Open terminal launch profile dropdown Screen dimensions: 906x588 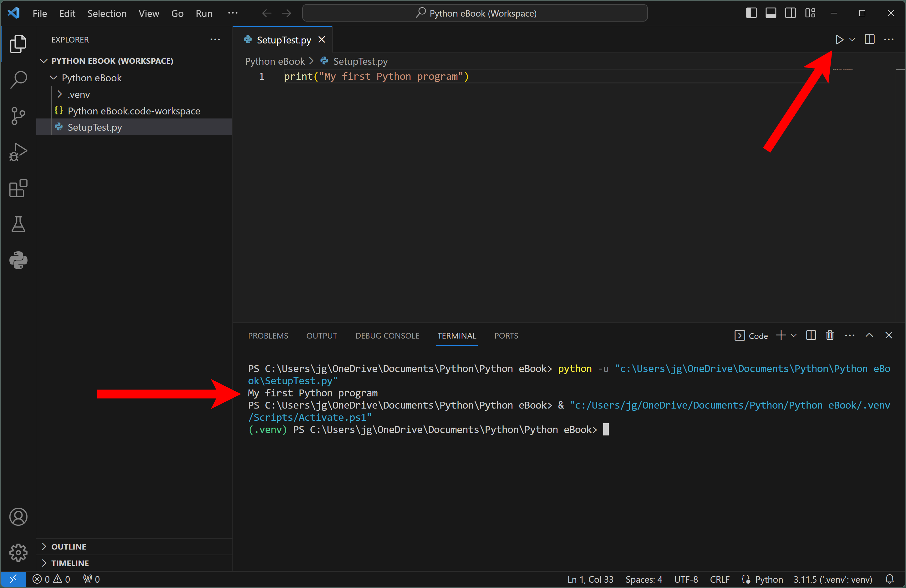point(794,335)
